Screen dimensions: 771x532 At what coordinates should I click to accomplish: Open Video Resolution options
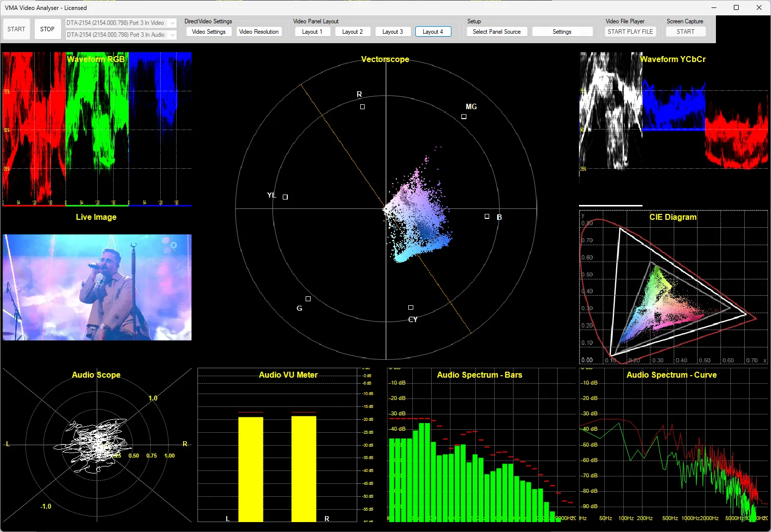click(258, 32)
